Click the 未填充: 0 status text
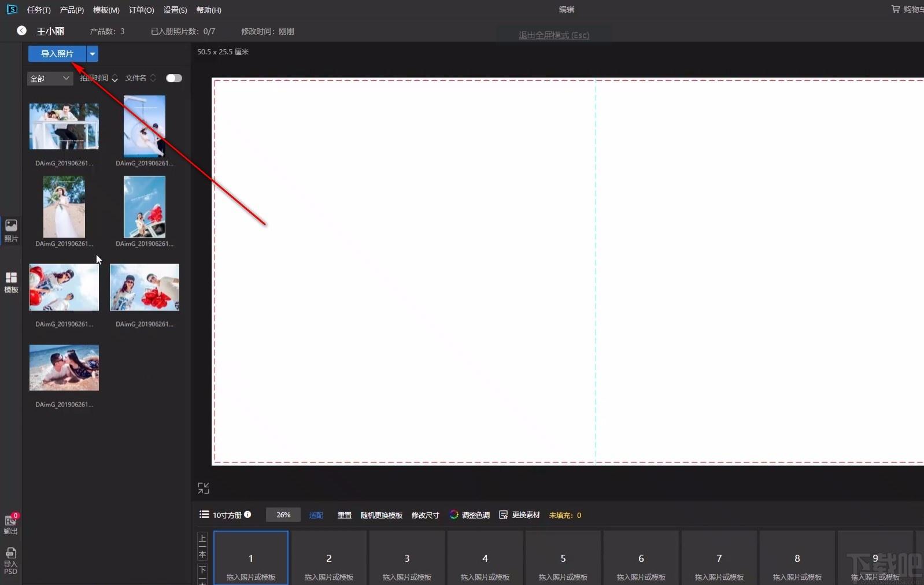Image resolution: width=924 pixels, height=585 pixels. click(x=565, y=515)
